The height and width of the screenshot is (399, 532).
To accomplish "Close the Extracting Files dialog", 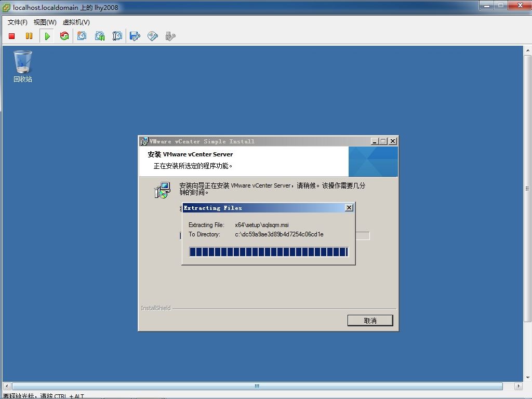I will [x=349, y=208].
